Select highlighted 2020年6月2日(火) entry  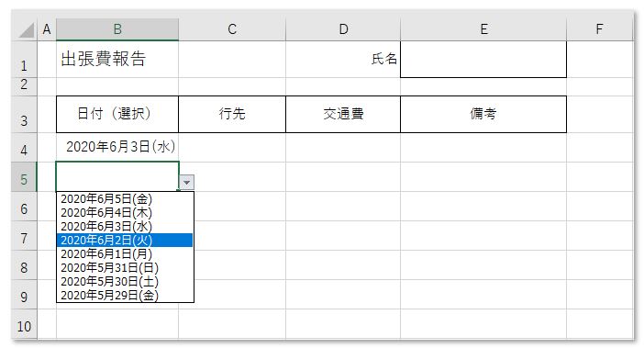[x=125, y=241]
